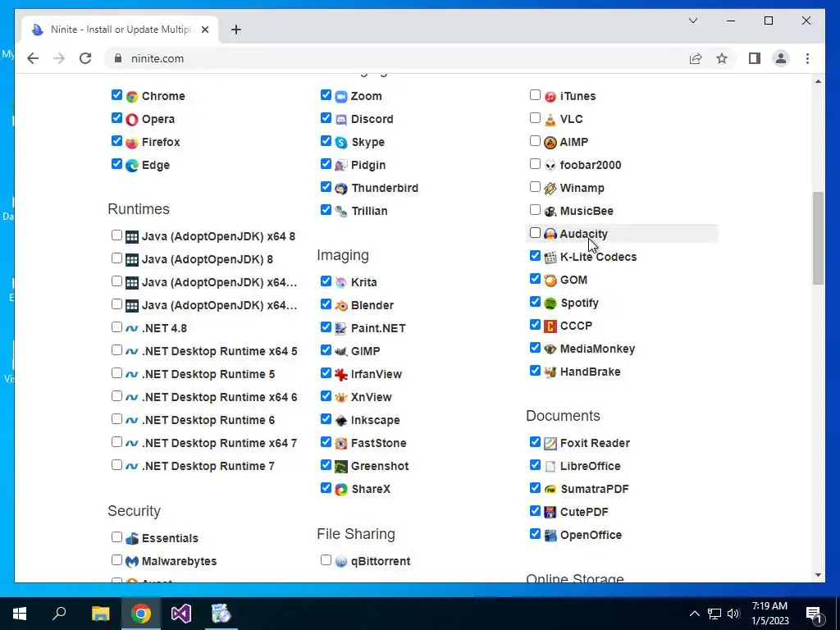
Task: Click the CCCP icon
Action: pyautogui.click(x=550, y=326)
